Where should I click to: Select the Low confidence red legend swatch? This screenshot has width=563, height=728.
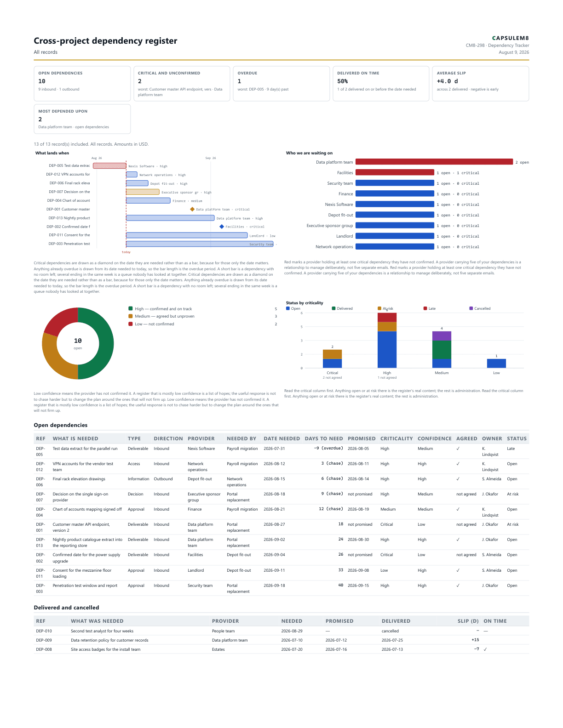pos(131,324)
